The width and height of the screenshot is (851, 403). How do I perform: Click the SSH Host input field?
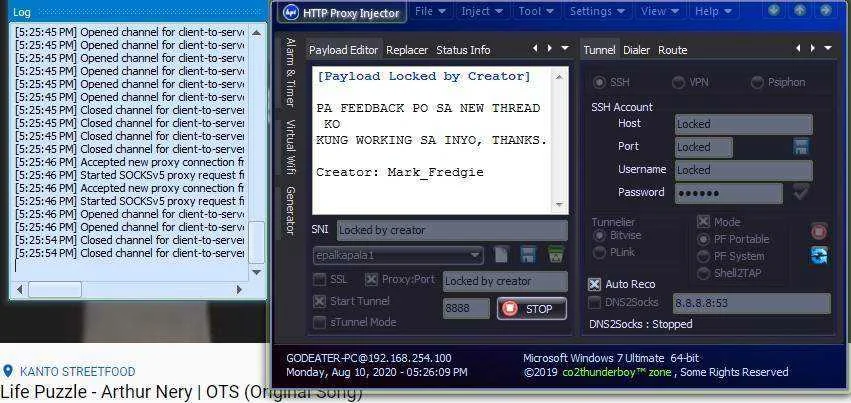(x=744, y=124)
